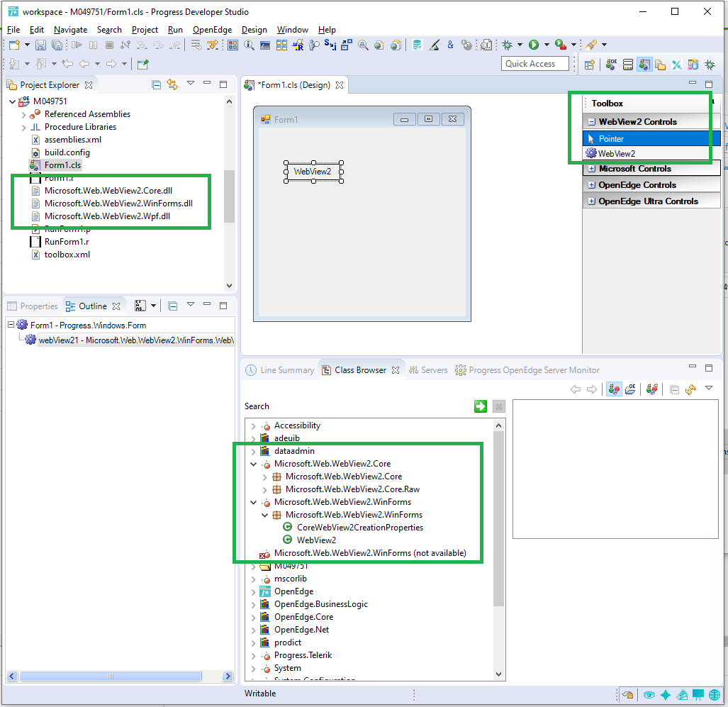Click the teal database icon in the toolbar
Image resolution: width=728 pixels, height=707 pixels.
[417, 45]
